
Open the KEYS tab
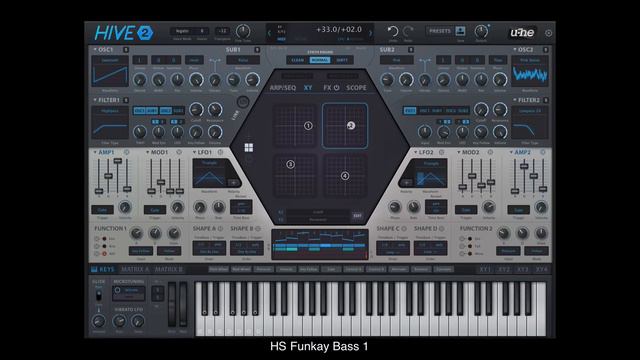tap(103, 269)
